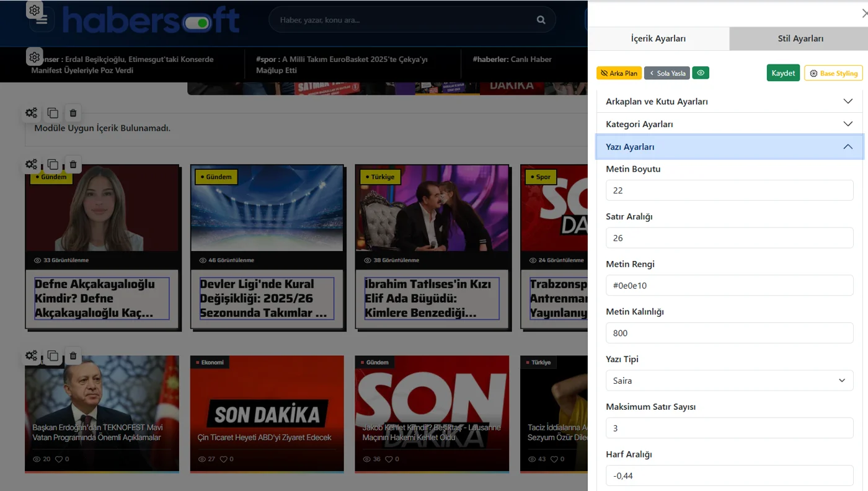Open settings gear on the news ticker bar
The height and width of the screenshot is (491, 868).
coord(35,57)
